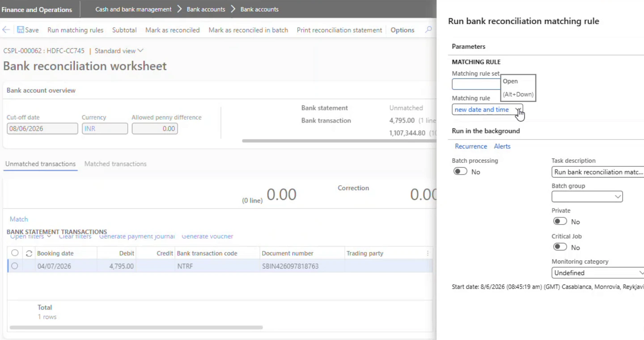Open grid column options menu icon
The width and height of the screenshot is (644, 340).
pos(428,253)
